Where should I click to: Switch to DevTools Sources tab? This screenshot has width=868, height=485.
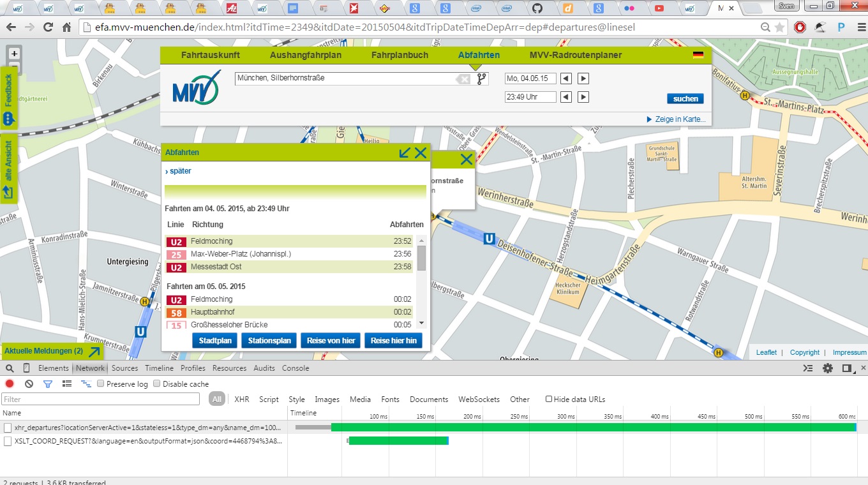pos(125,368)
